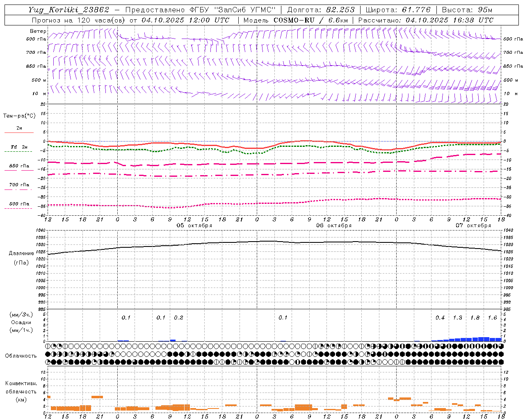Click the Облачность row label
525x420 pixels.
click(x=21, y=356)
